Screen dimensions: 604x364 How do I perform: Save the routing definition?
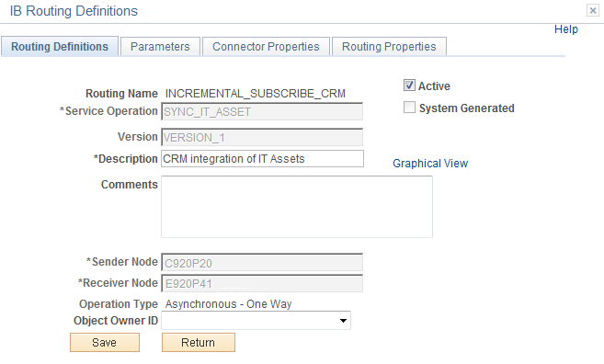(105, 343)
